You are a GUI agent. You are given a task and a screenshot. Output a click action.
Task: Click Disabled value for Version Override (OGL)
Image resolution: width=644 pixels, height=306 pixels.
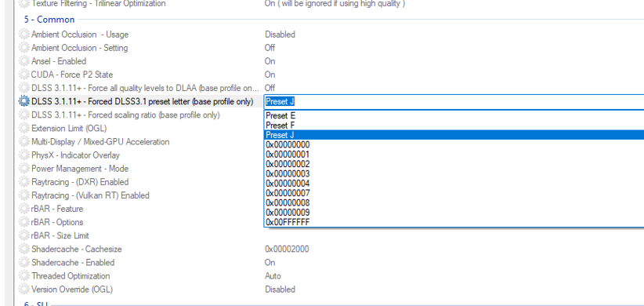pos(280,290)
